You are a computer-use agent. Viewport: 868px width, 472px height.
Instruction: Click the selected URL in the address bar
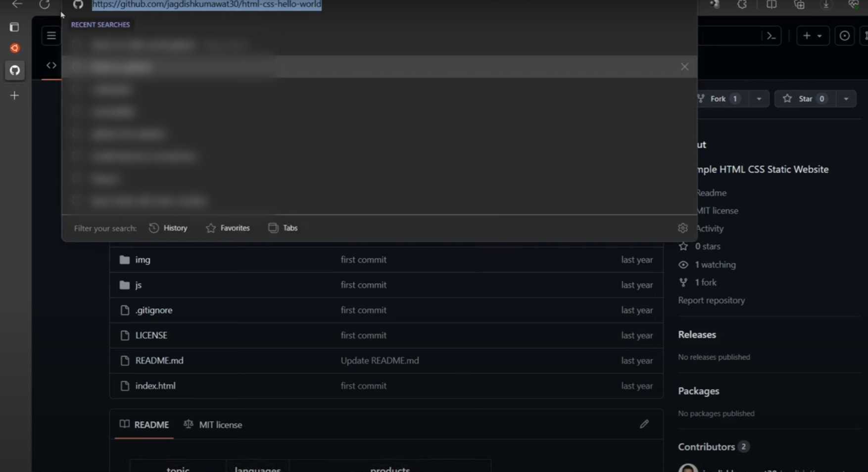[x=206, y=4]
